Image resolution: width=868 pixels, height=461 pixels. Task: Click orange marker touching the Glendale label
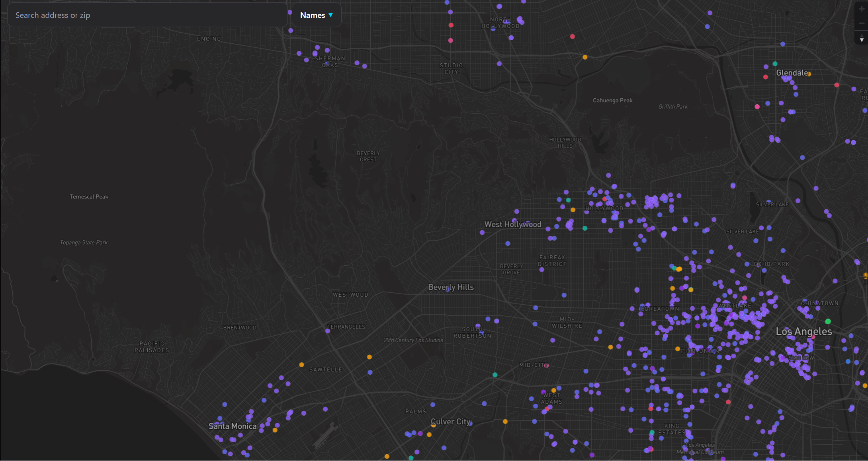809,74
